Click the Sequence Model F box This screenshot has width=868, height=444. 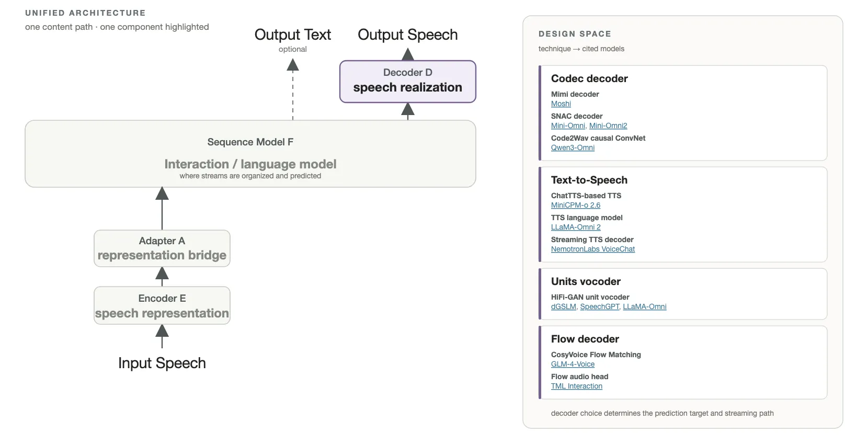click(250, 154)
